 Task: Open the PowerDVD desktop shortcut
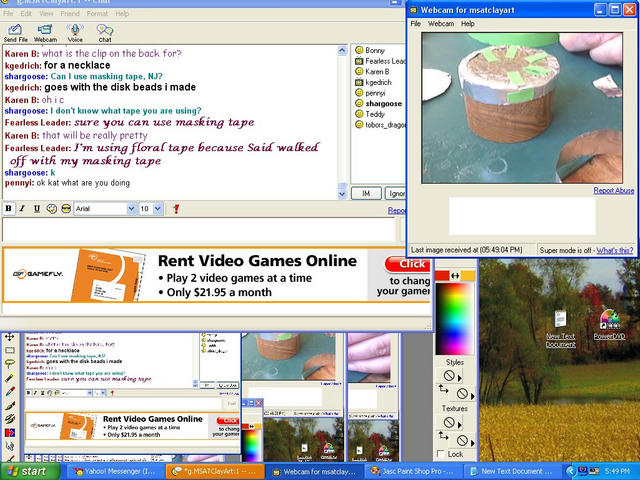point(609,325)
